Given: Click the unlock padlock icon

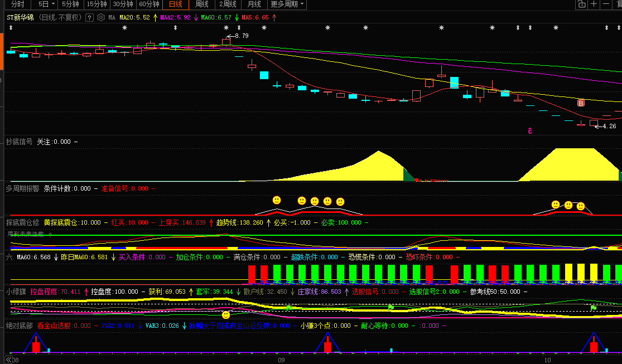Looking at the screenshot, I should pos(581,4).
